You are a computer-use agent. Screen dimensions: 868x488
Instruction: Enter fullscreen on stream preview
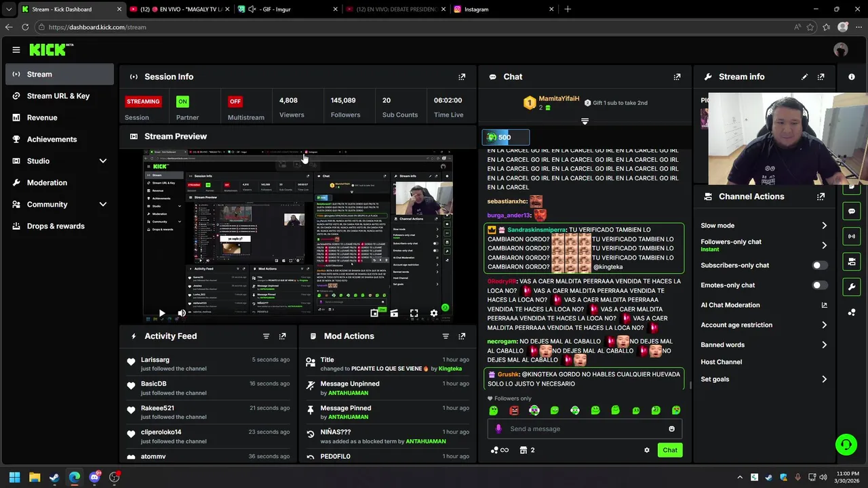click(414, 313)
